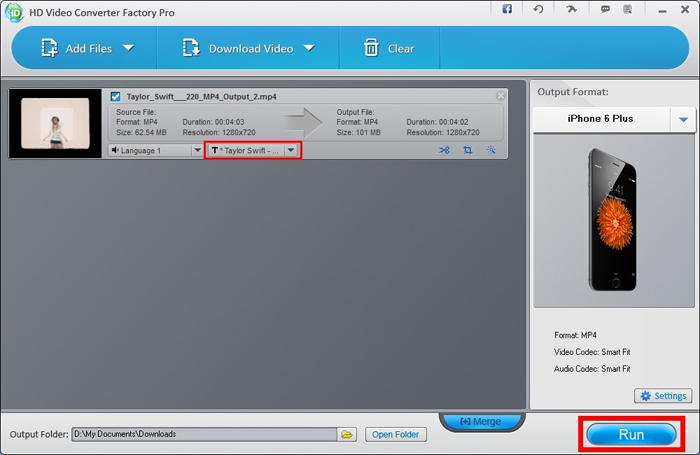This screenshot has width=700, height=455.
Task: Click the output format blue arrow
Action: coord(683,119)
